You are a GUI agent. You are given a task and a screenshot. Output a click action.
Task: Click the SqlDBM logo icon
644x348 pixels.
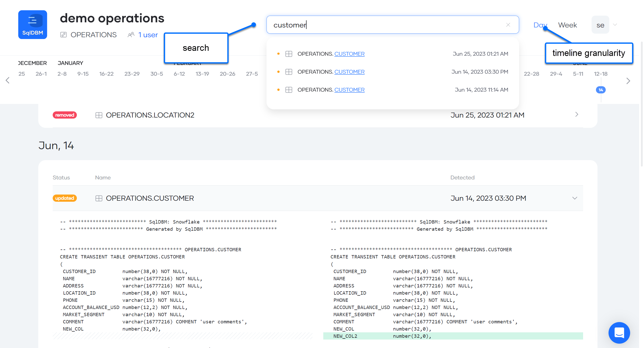coord(32,24)
